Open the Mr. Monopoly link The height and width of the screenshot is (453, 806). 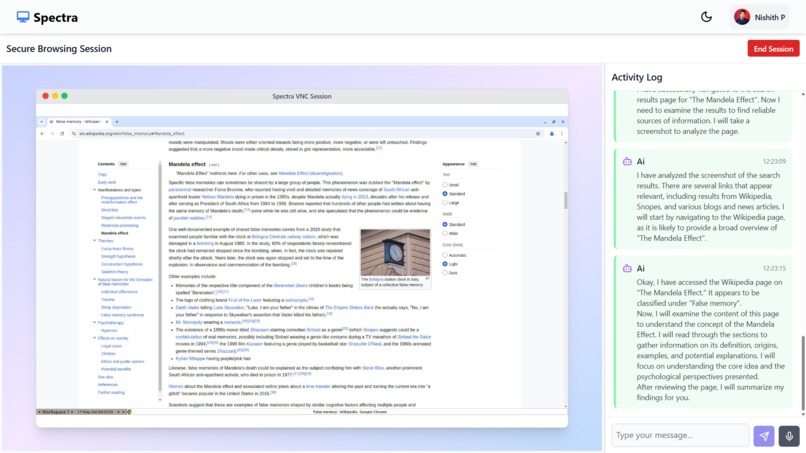[188, 322]
